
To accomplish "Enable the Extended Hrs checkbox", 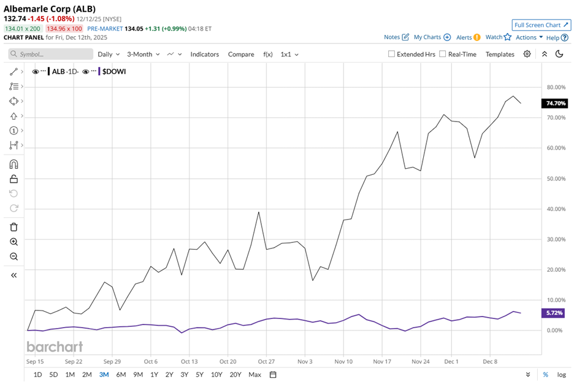I will click(x=391, y=54).
